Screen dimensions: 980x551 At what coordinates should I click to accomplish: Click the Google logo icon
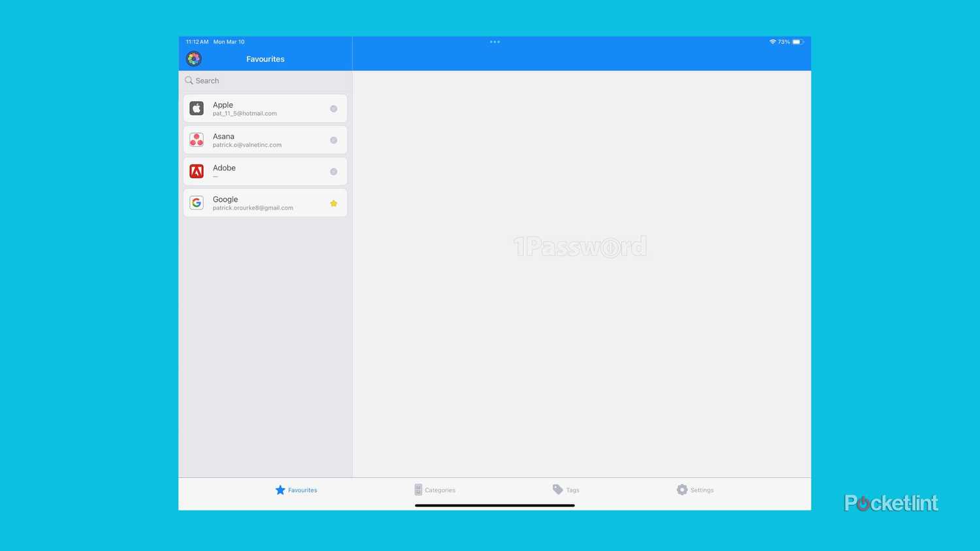click(x=197, y=202)
